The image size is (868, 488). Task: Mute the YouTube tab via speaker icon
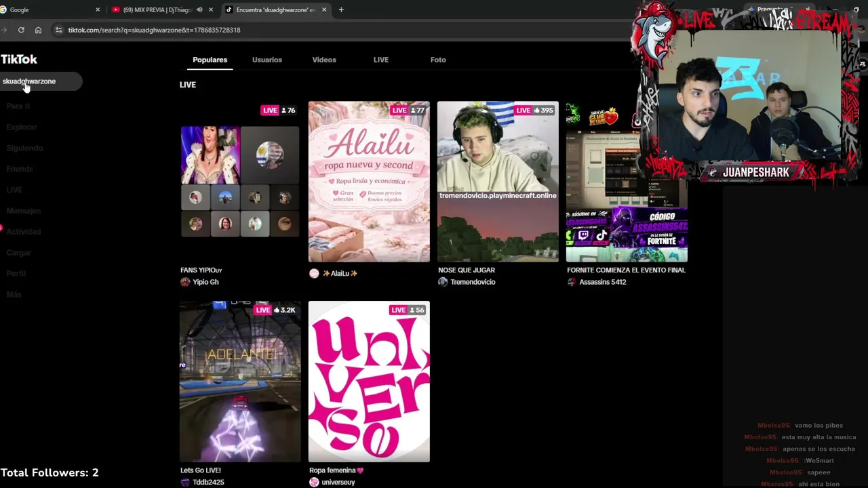(199, 9)
